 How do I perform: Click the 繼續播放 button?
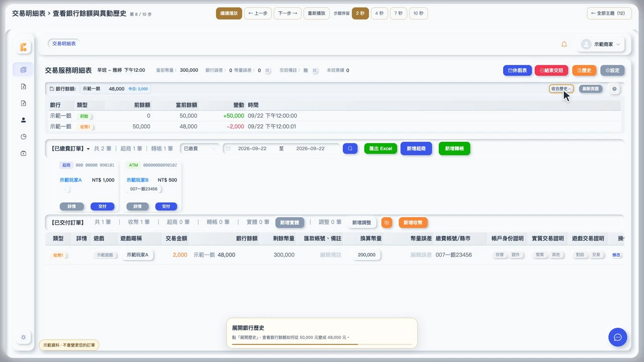click(x=229, y=14)
